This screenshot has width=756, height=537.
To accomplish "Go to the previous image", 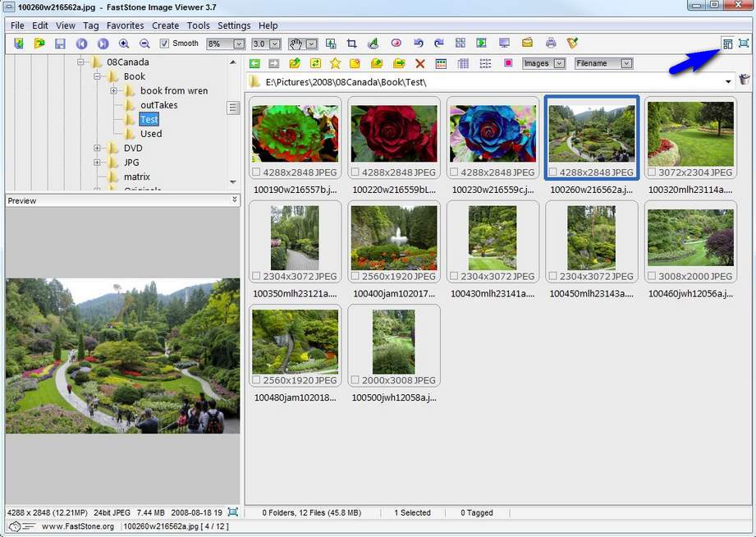I will point(81,44).
